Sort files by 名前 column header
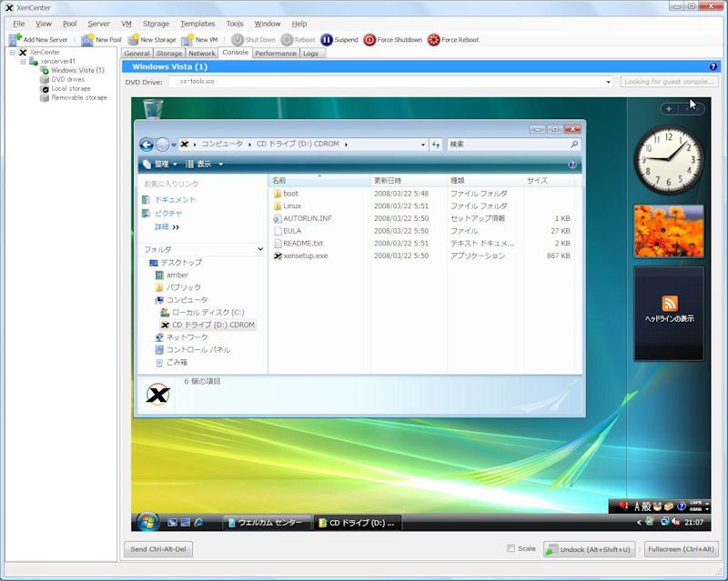The image size is (728, 581). [320, 181]
